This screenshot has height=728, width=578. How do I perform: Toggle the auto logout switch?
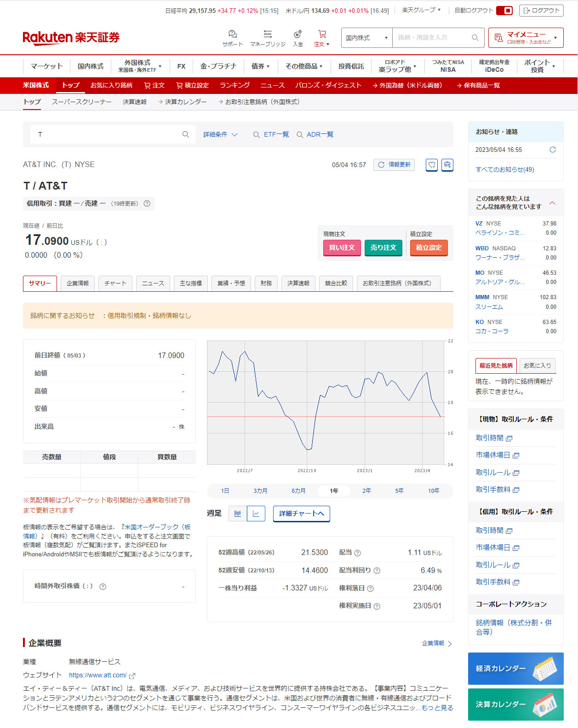click(x=504, y=11)
